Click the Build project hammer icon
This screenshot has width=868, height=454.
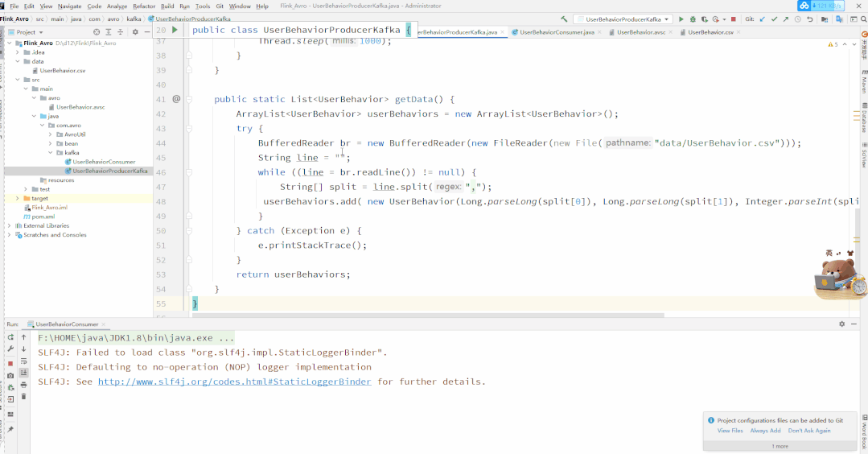click(564, 19)
